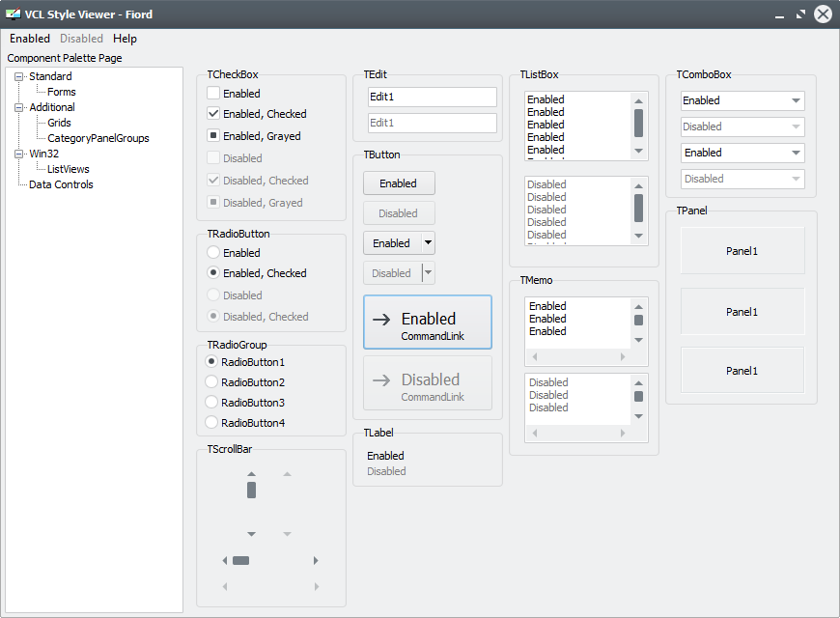Collapse the Standard tree node

[18, 76]
